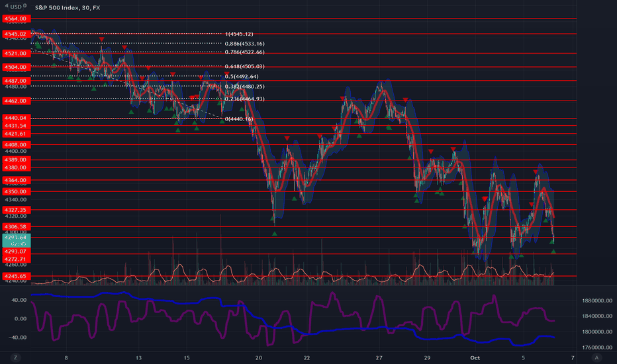This screenshot has width=617, height=364.
Task: Select the 4272.71 red price label
Action: (x=16, y=259)
